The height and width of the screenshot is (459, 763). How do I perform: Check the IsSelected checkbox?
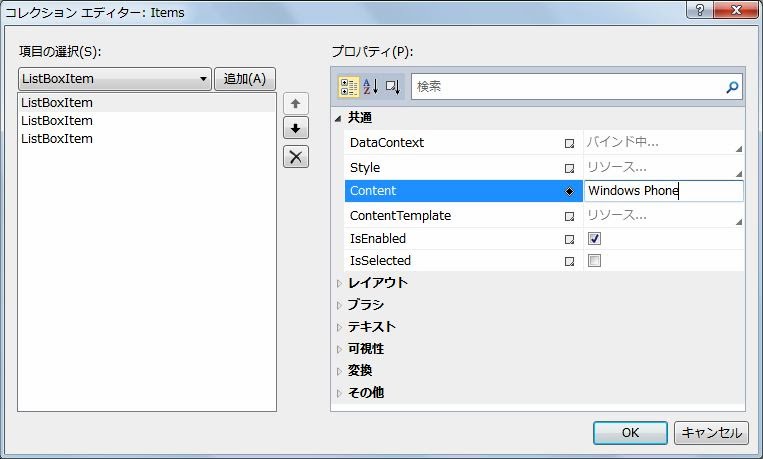(594, 261)
